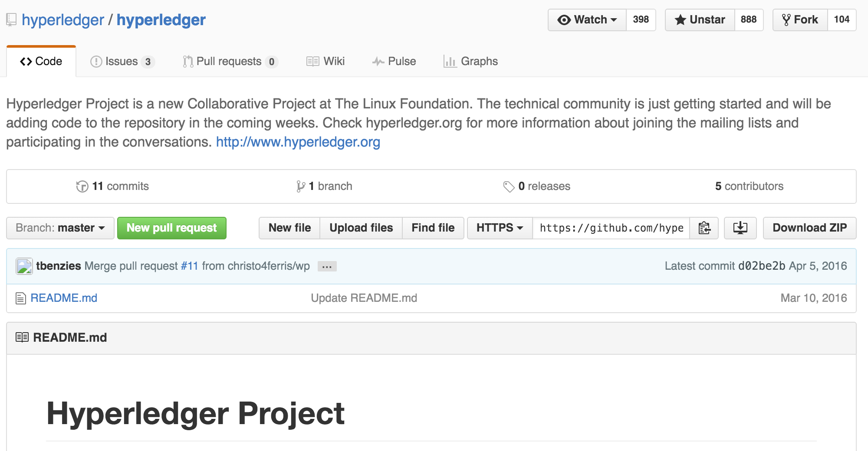Expand the truncated commit message ellipsis
Image resolution: width=868 pixels, height=451 pixels.
point(328,266)
